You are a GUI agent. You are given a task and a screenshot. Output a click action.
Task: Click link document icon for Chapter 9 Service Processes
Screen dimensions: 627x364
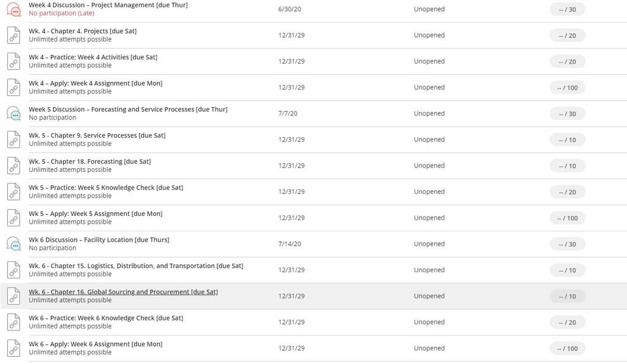coord(13,139)
